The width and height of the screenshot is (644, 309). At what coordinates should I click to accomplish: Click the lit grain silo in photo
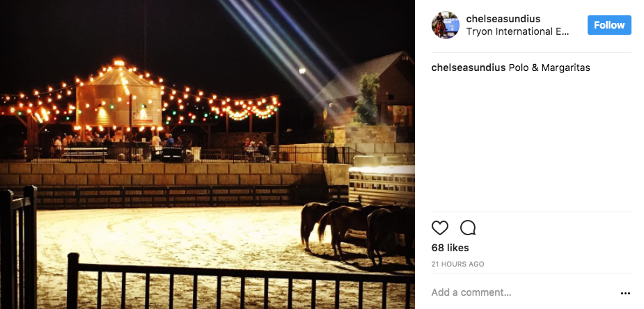[x=118, y=97]
